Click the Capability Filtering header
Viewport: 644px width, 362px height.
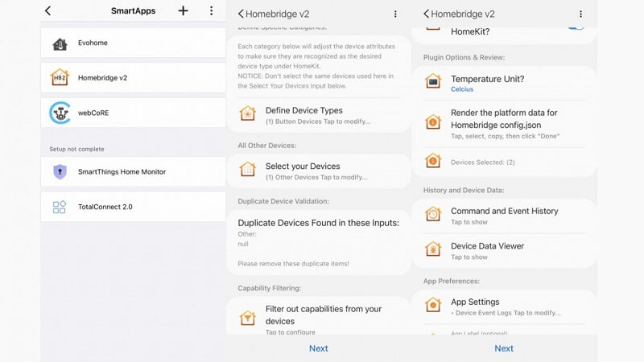[270, 288]
